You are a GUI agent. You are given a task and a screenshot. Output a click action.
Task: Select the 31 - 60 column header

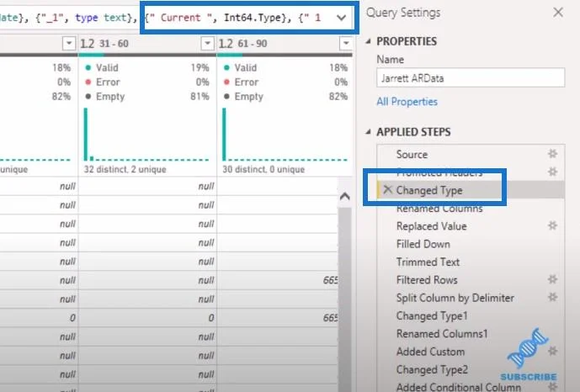[147, 44]
